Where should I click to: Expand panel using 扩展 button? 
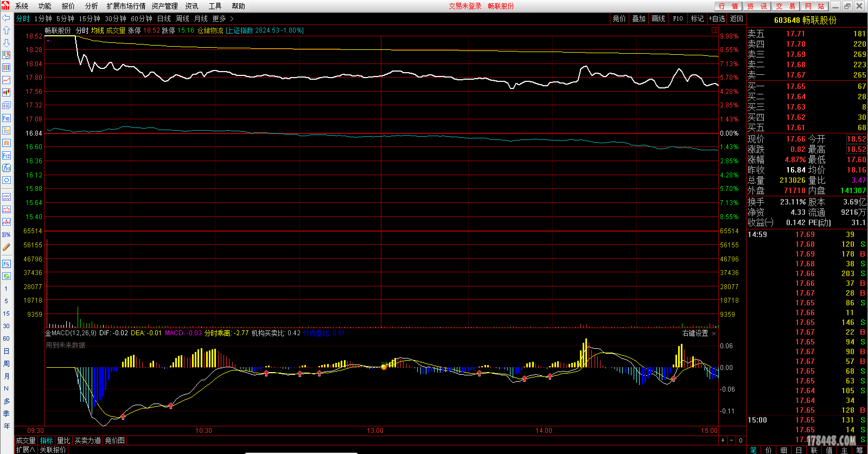pos(25,450)
